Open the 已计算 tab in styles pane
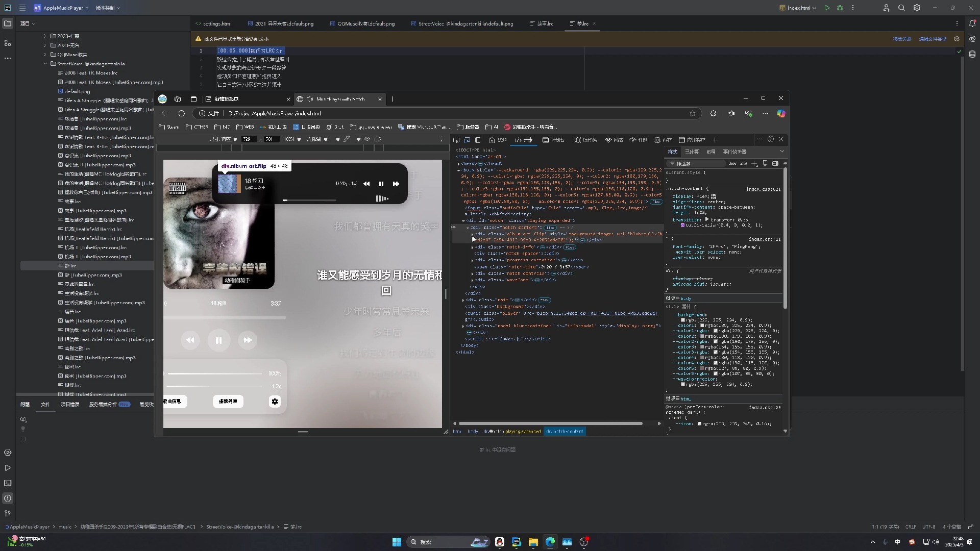This screenshot has height=551, width=980. [x=692, y=152]
